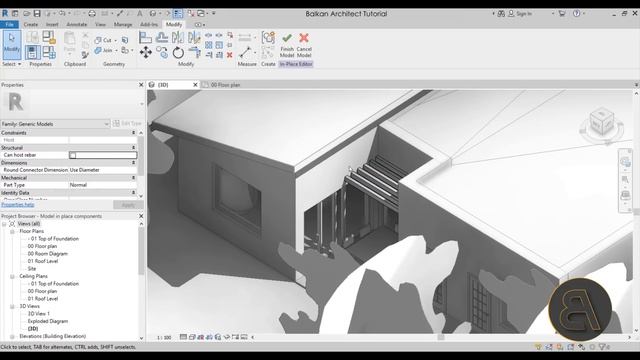
Task: Open the File tab
Action: [x=9, y=24]
